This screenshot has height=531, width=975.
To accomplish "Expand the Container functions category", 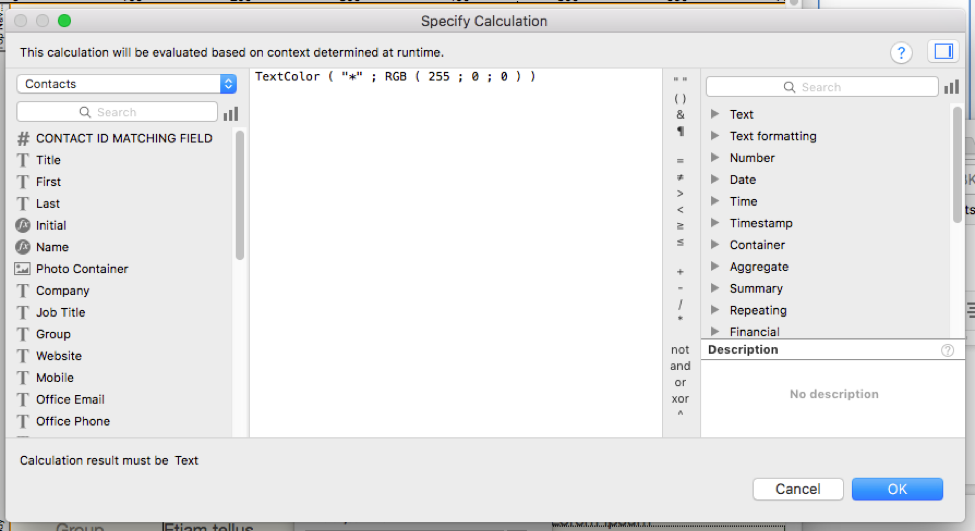I will [715, 244].
